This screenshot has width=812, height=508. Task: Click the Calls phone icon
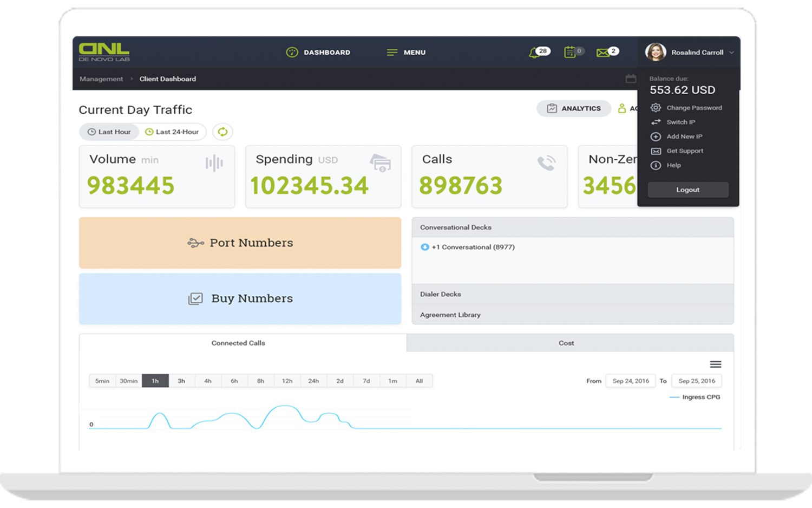pyautogui.click(x=547, y=163)
